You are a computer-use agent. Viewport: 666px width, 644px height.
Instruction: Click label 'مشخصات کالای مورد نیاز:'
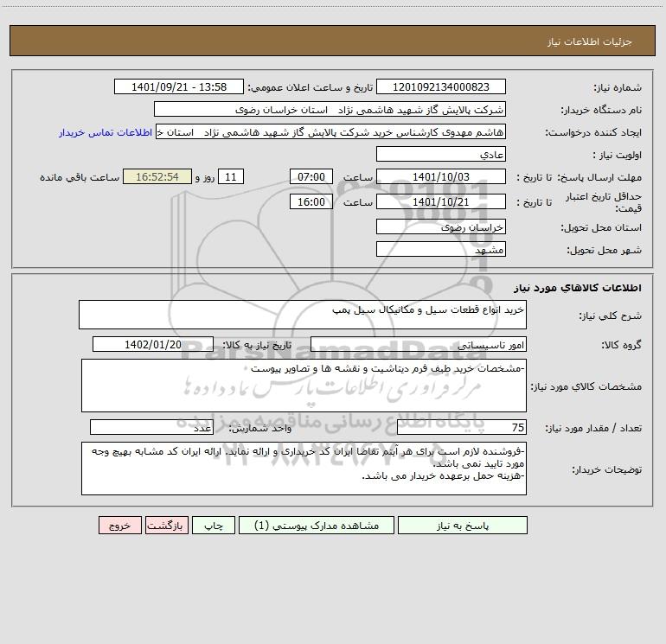click(586, 386)
